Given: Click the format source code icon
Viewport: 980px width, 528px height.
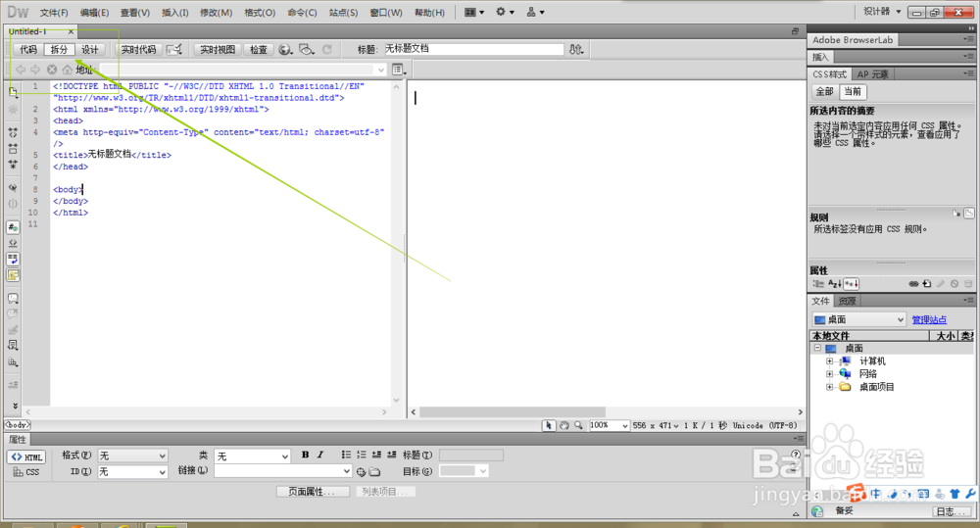Looking at the screenshot, I should point(13,361).
